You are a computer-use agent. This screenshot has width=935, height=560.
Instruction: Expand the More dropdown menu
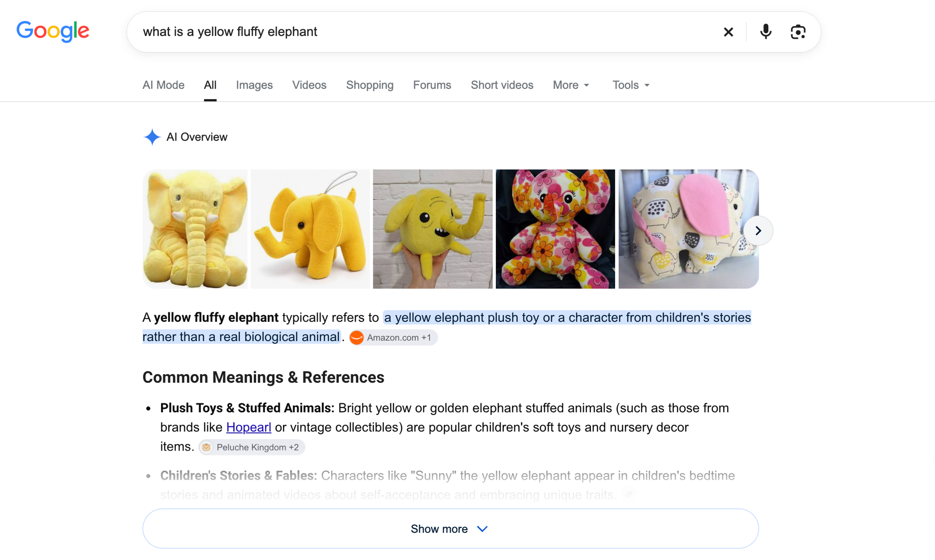pyautogui.click(x=571, y=85)
